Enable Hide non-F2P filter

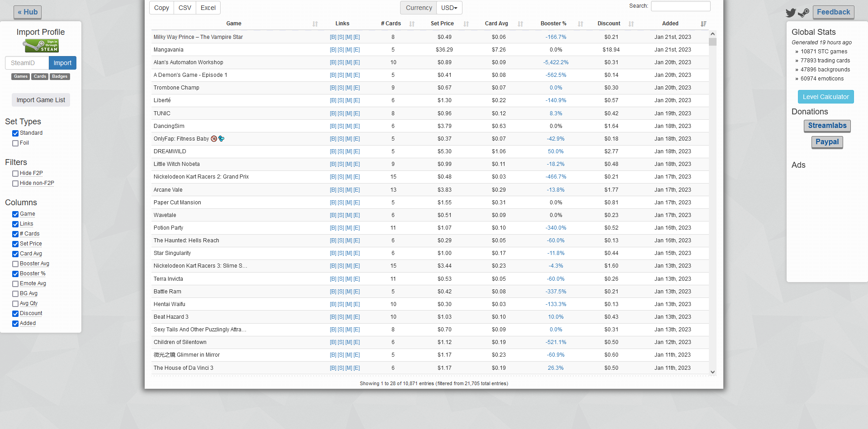(x=15, y=184)
